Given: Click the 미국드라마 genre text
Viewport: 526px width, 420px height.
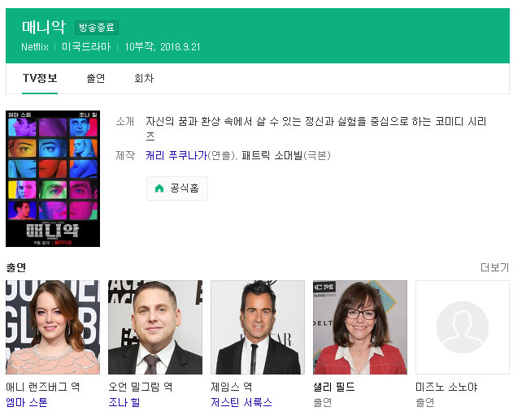Looking at the screenshot, I should pos(86,46).
